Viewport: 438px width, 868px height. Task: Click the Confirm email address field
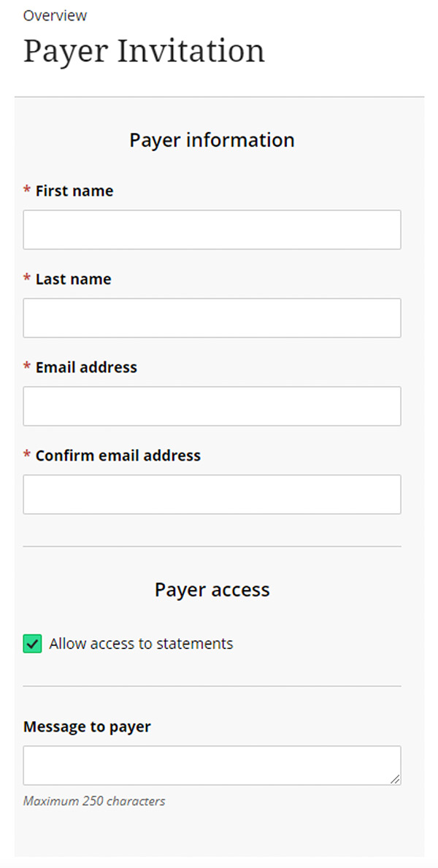[212, 494]
